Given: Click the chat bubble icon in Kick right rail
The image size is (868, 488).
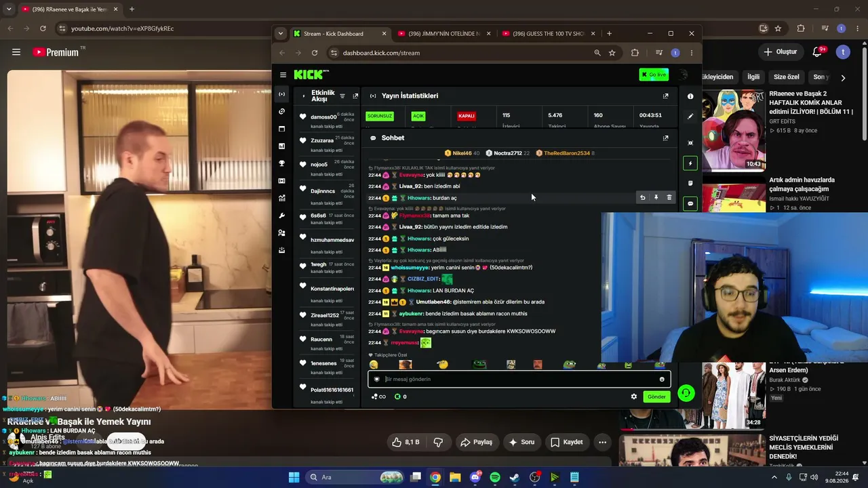Looking at the screenshot, I should (690, 203).
